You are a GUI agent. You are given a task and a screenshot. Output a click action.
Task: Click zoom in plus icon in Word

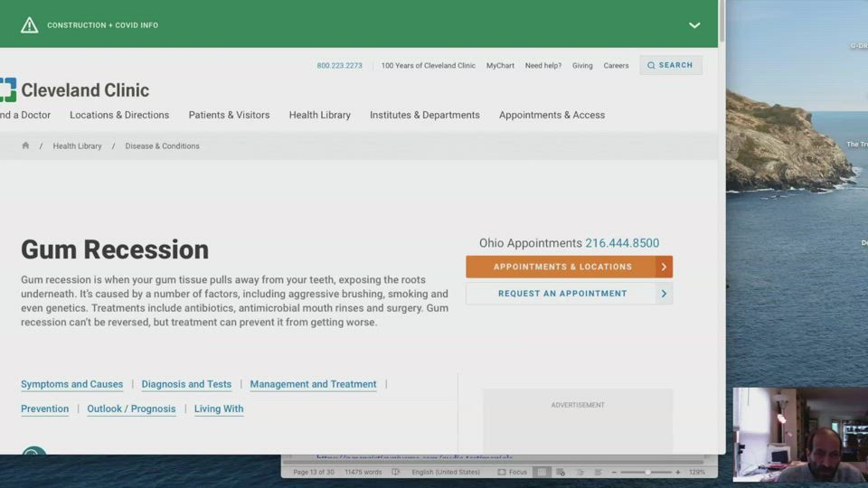point(678,472)
